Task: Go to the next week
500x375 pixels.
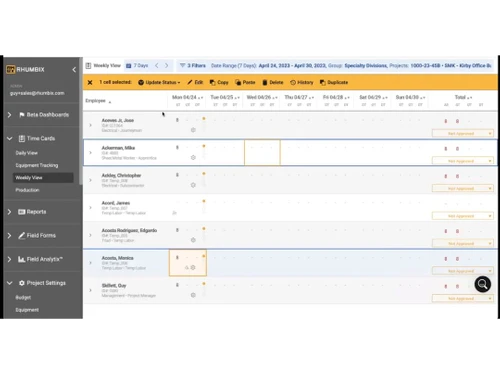Action: (166, 65)
